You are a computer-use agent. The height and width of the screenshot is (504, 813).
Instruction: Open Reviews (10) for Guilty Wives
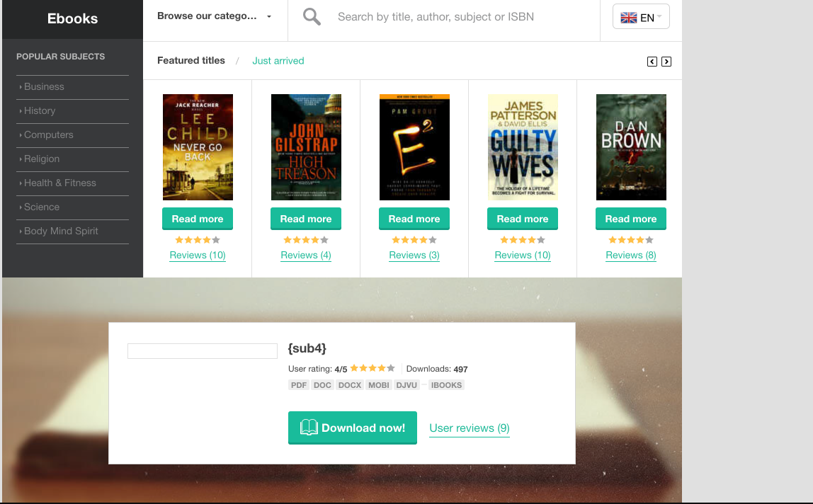point(523,255)
